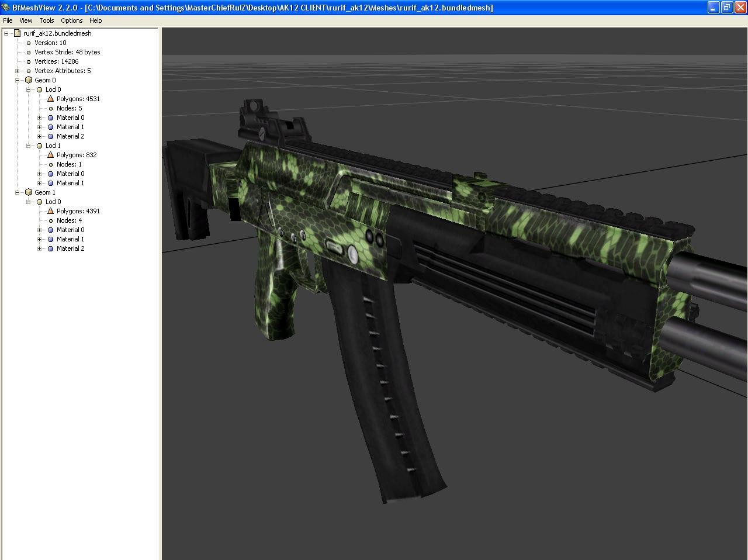Click the Material 2 icon under Geom 1
Viewport: 748px width, 560px height.
(50, 248)
